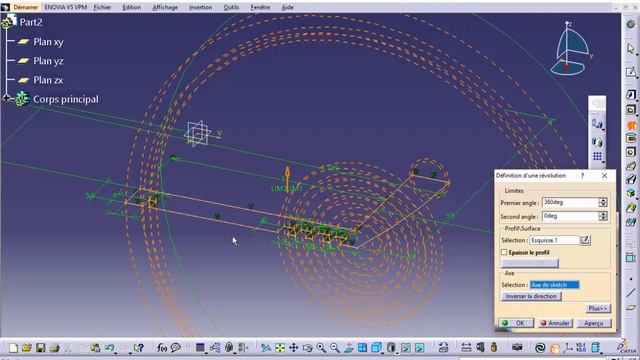The image size is (640, 360).
Task: Click the Annuler button
Action: pyautogui.click(x=555, y=323)
